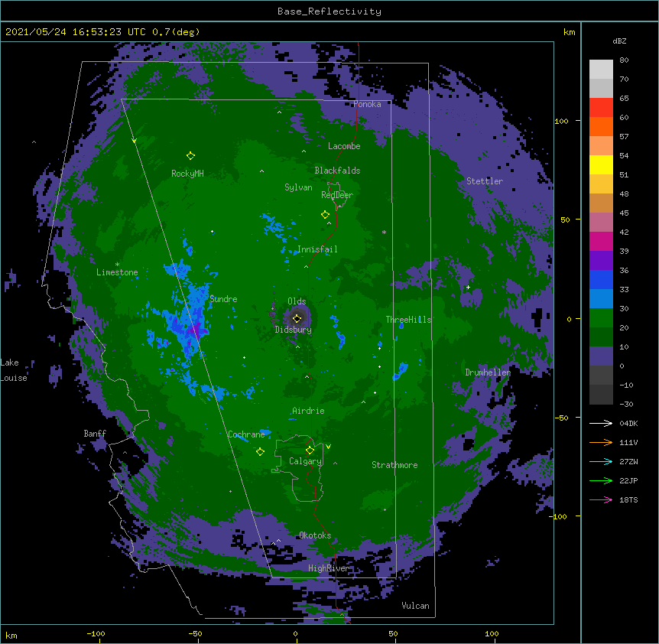Pick the purple swatch in dBZ legend
The width and height of the screenshot is (659, 644).
(601, 260)
